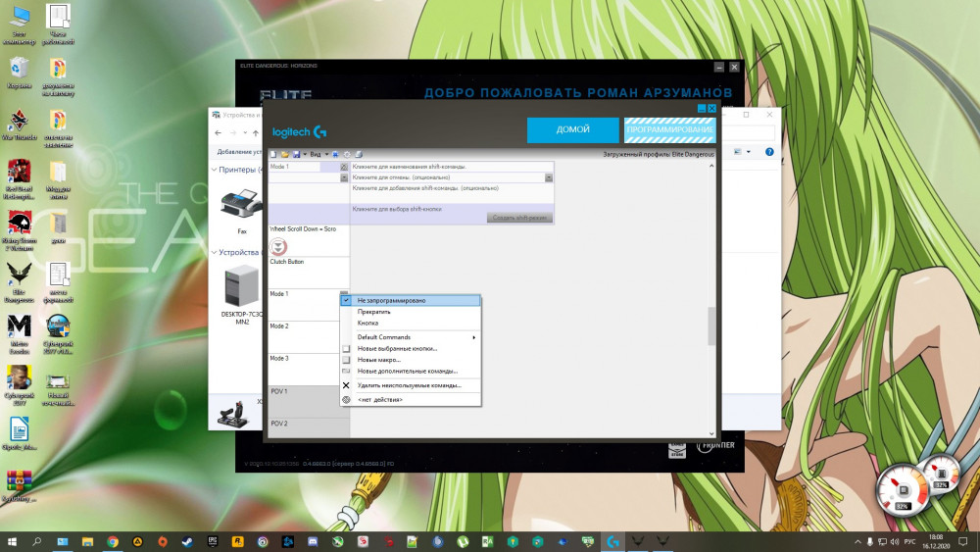Viewport: 980px width, 552px height.
Task: Open the dropdown arrow under the Mode 1 header
Action: pos(344,177)
